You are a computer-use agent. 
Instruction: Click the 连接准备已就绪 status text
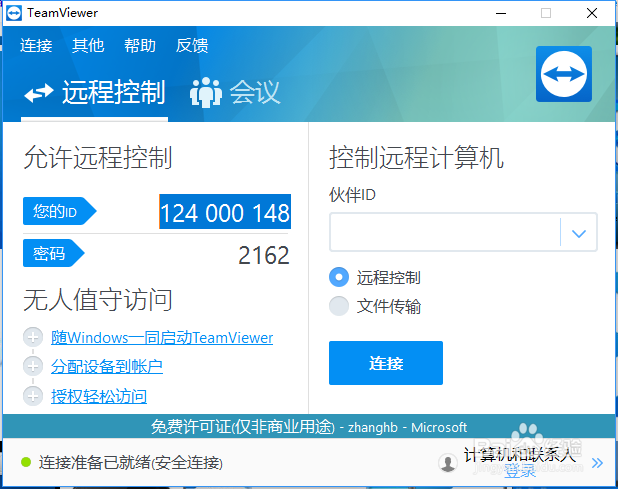tap(130, 463)
